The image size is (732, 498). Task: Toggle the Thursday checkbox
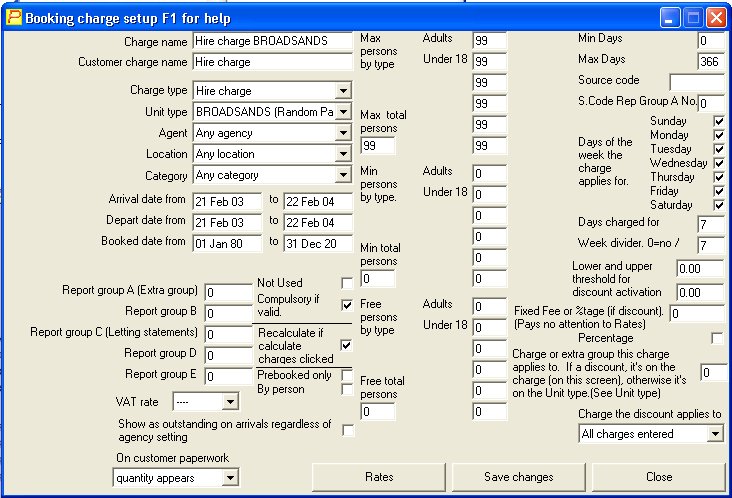click(x=718, y=177)
